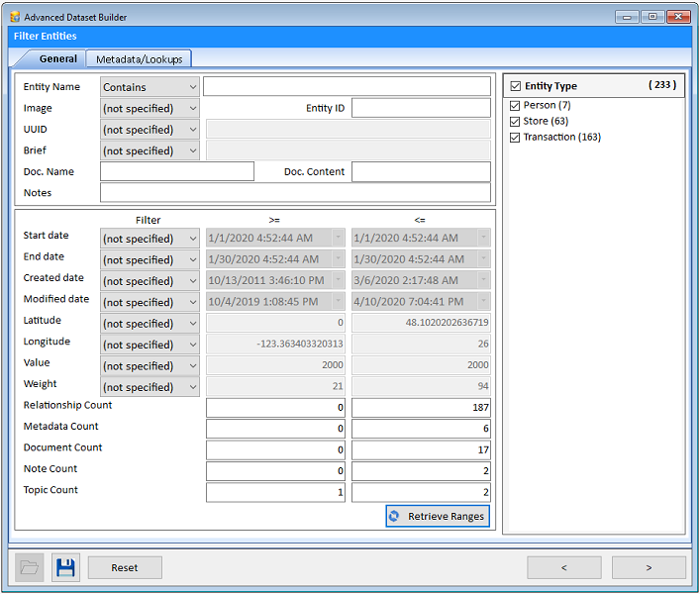The width and height of the screenshot is (700, 594).
Task: Open the Created date filter dropdown
Action: point(150,281)
